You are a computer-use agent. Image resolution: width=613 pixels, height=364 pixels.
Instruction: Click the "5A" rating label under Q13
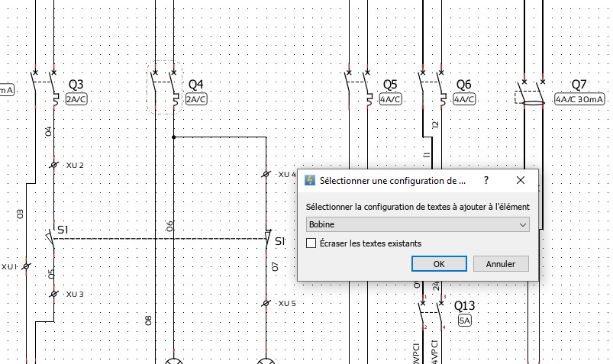(x=465, y=321)
